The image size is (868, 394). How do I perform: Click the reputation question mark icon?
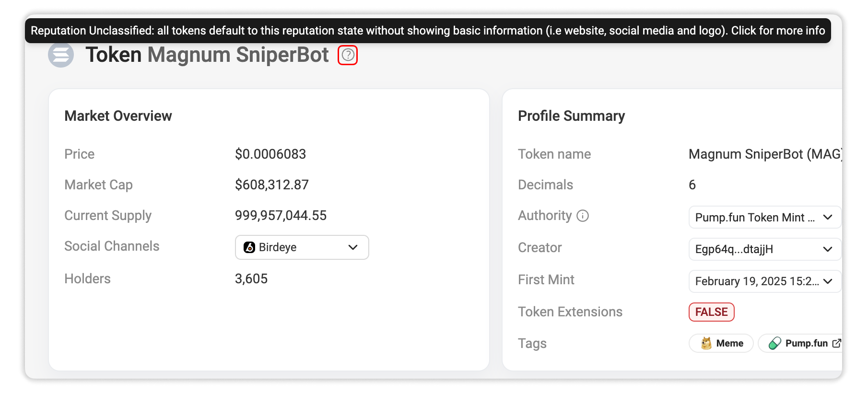click(x=348, y=55)
